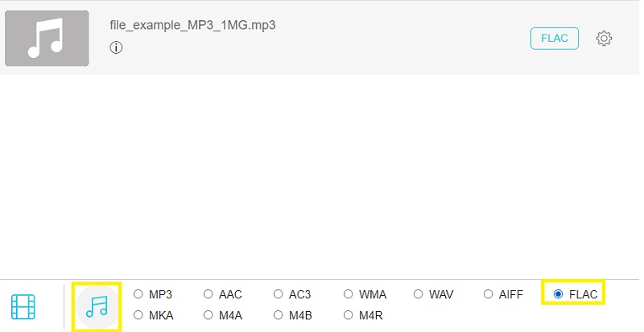Open settings gear for the file
Viewport: 644px width, 332px height.
tap(604, 39)
